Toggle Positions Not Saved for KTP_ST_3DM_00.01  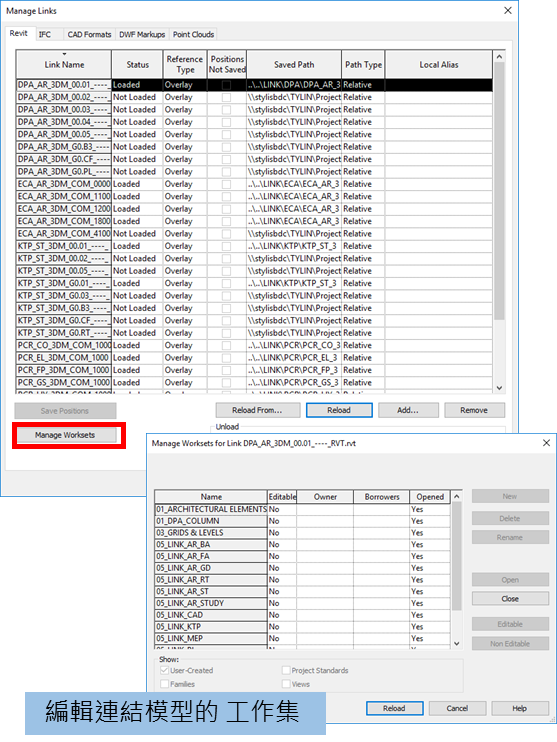[227, 246]
